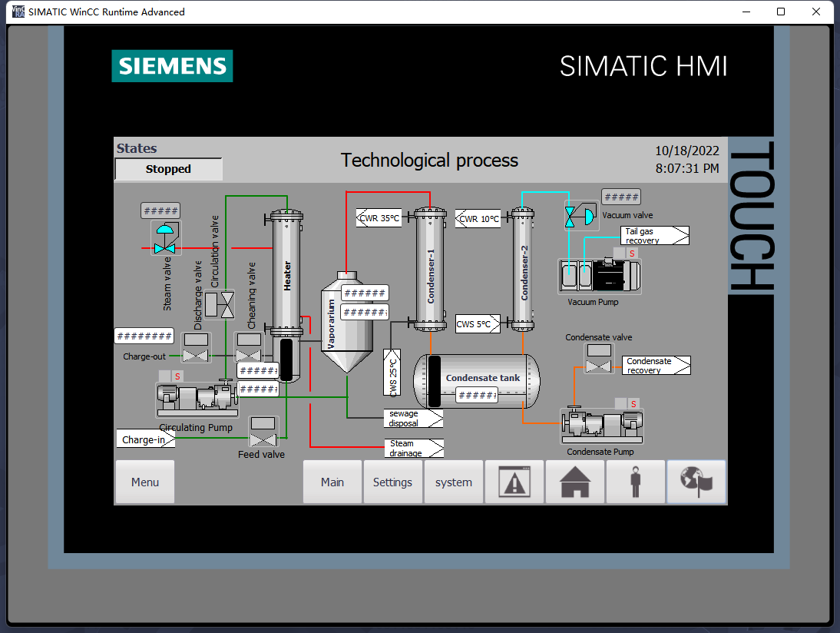Click the Condensate tank value field
Image resolution: width=840 pixels, height=633 pixels.
click(x=478, y=396)
